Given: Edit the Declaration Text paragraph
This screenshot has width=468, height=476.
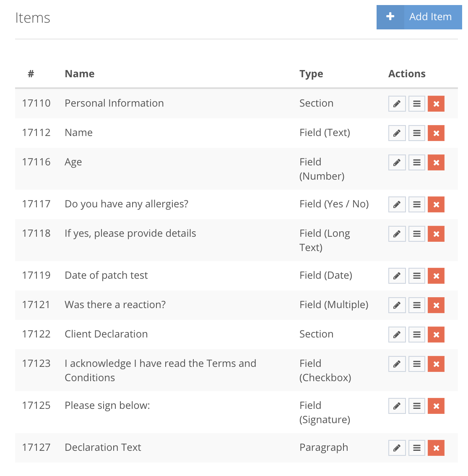Looking at the screenshot, I should (x=397, y=448).
